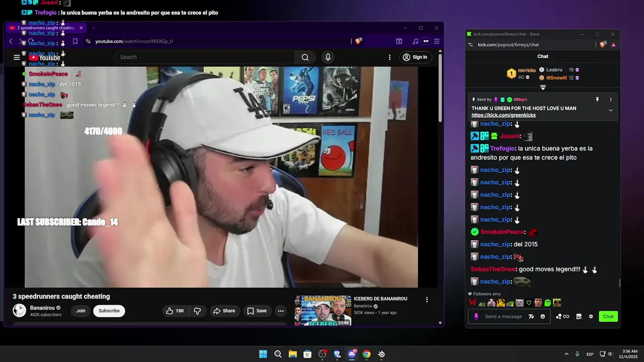Open Kick chat settings gear
The width and height of the screenshot is (644, 362).
[591, 316]
